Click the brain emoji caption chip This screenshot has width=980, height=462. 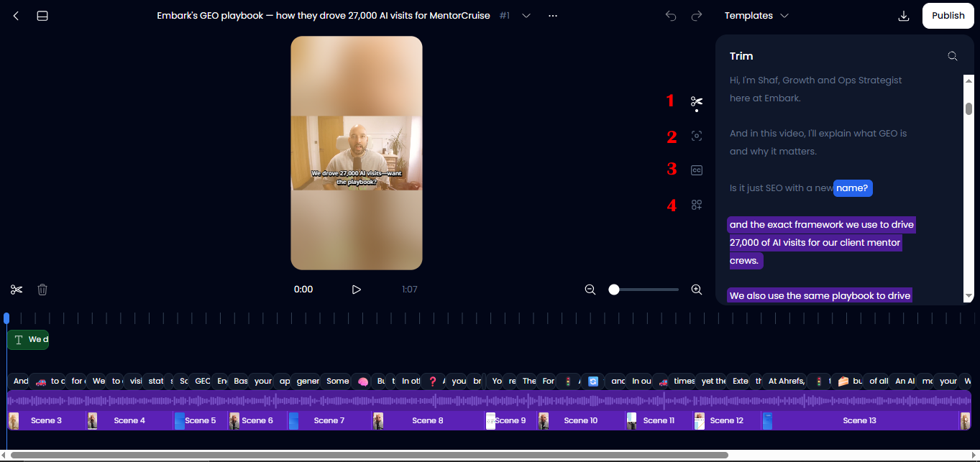pyautogui.click(x=363, y=382)
